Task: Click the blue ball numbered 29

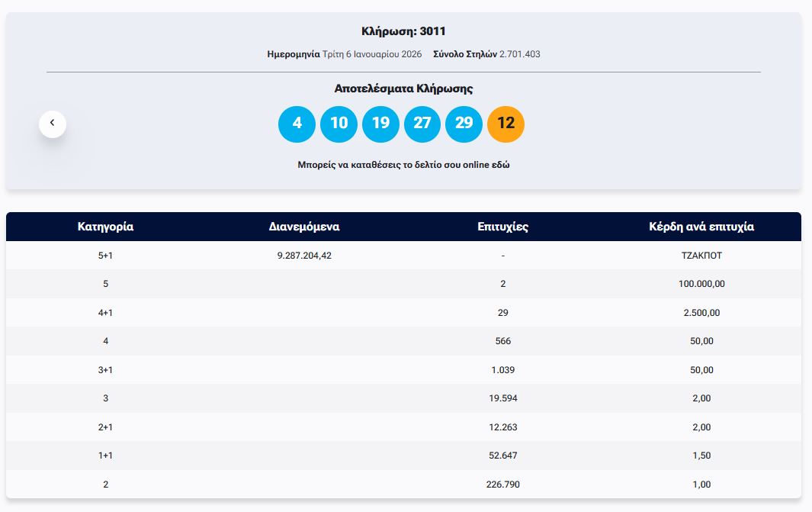Action: pyautogui.click(x=464, y=124)
